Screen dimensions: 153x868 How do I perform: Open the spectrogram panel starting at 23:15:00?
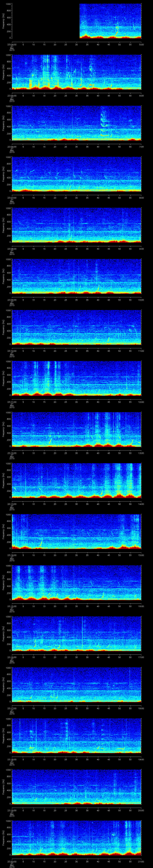(x=77, y=583)
